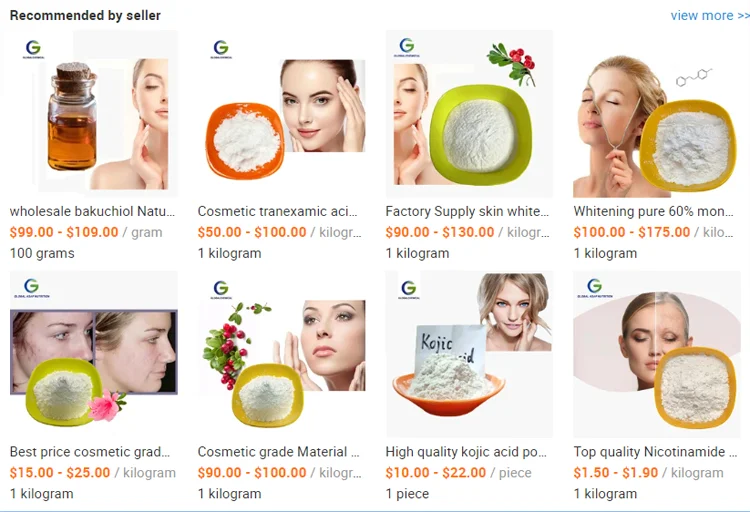The image size is (750, 512).
Task: Click the 'High quality kojic acid po...' title
Action: coord(466,452)
